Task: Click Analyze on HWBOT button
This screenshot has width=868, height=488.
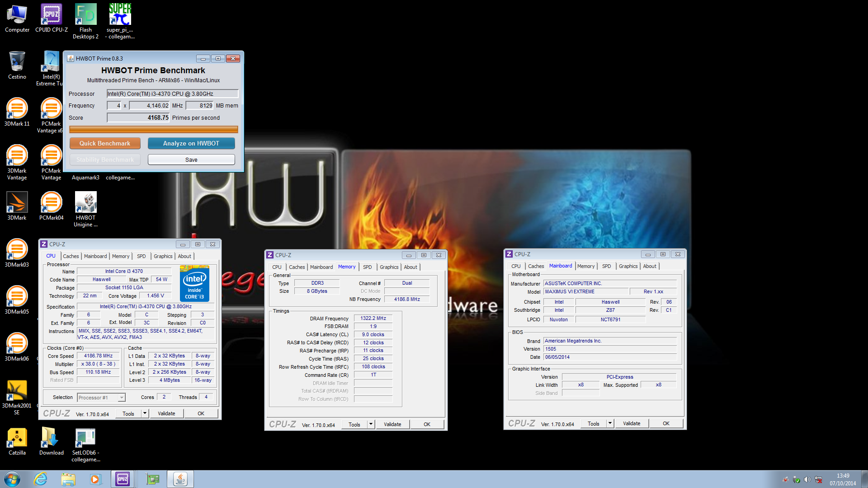Action: click(191, 143)
